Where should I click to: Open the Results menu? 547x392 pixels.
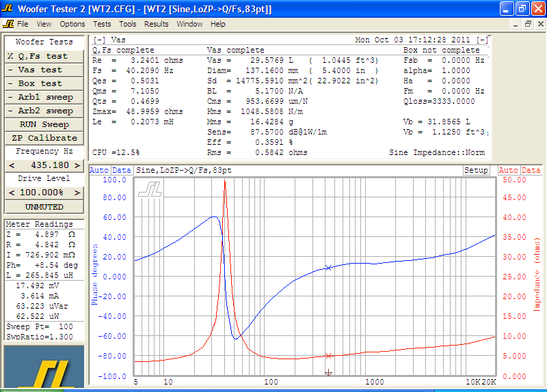tap(157, 24)
